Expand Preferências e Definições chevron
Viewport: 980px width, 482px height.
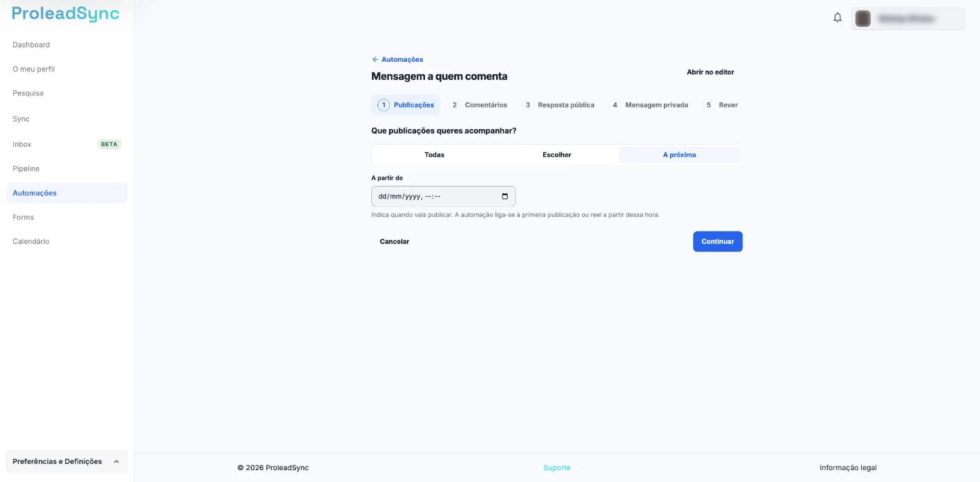[116, 461]
